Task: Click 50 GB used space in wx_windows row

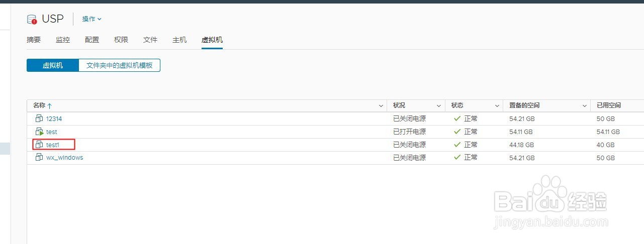Action: pos(606,157)
